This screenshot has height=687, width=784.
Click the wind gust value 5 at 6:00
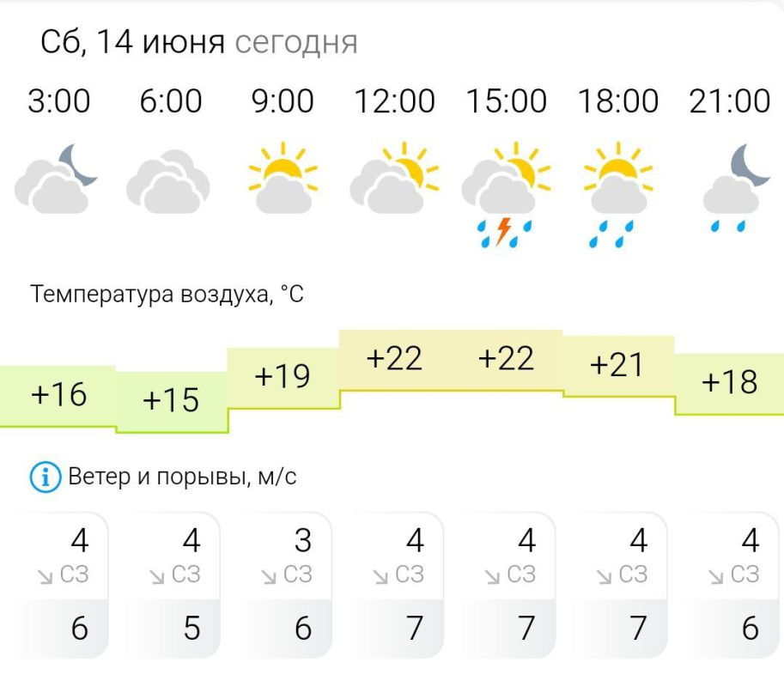tap(192, 629)
